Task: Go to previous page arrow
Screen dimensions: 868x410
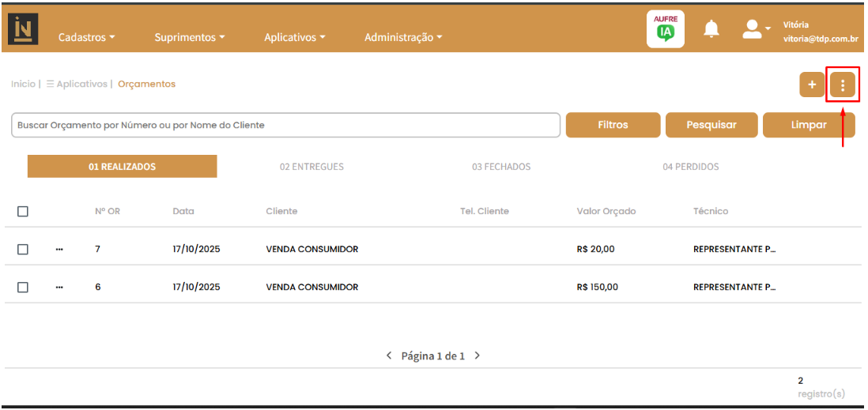Action: click(x=389, y=356)
